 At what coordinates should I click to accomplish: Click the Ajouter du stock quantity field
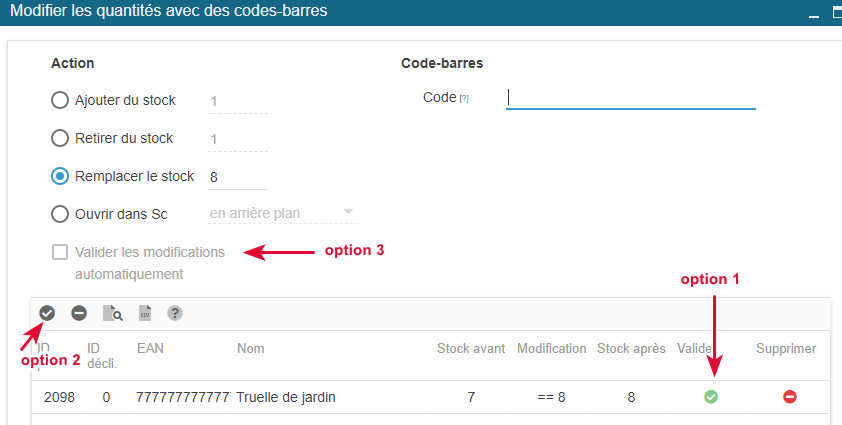[237, 101]
